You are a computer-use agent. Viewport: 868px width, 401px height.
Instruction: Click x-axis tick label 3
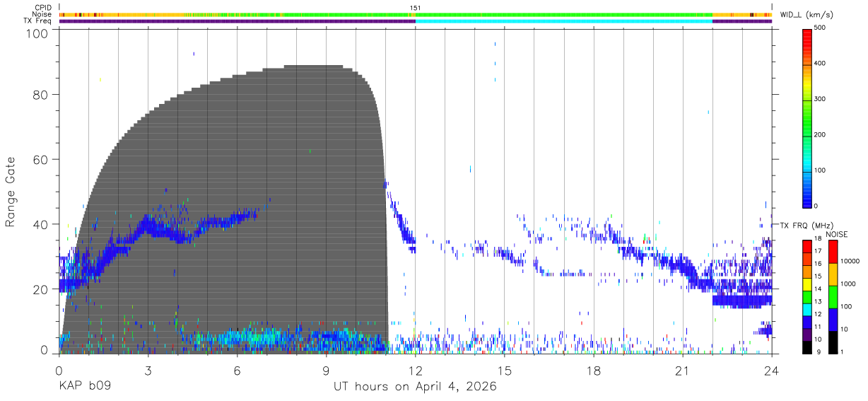(148, 370)
